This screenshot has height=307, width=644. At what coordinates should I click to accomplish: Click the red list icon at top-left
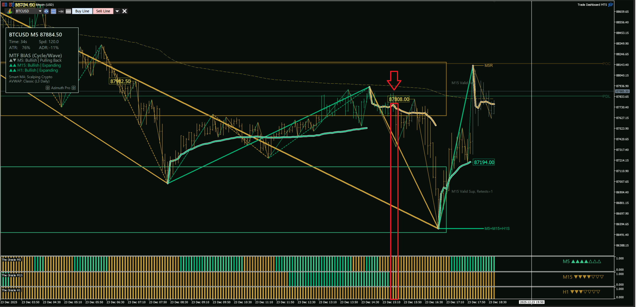coord(4,4)
